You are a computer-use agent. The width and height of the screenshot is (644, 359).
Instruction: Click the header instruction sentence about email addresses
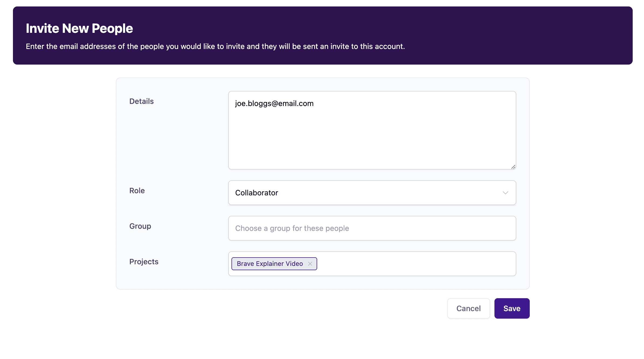coord(215,46)
